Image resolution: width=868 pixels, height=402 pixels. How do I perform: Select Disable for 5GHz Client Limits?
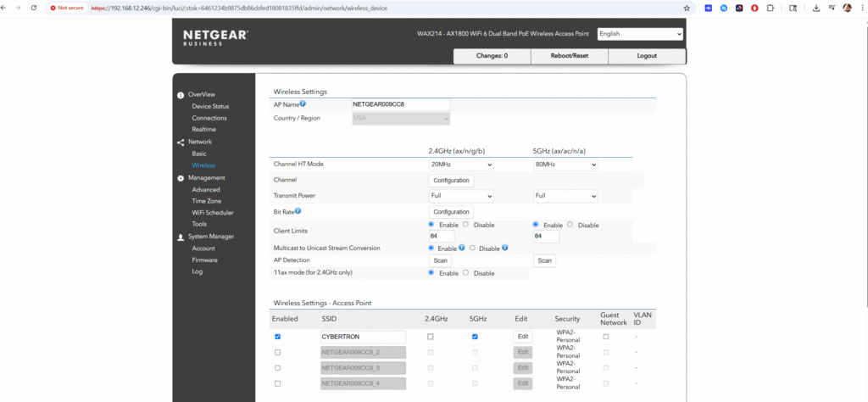(x=570, y=225)
